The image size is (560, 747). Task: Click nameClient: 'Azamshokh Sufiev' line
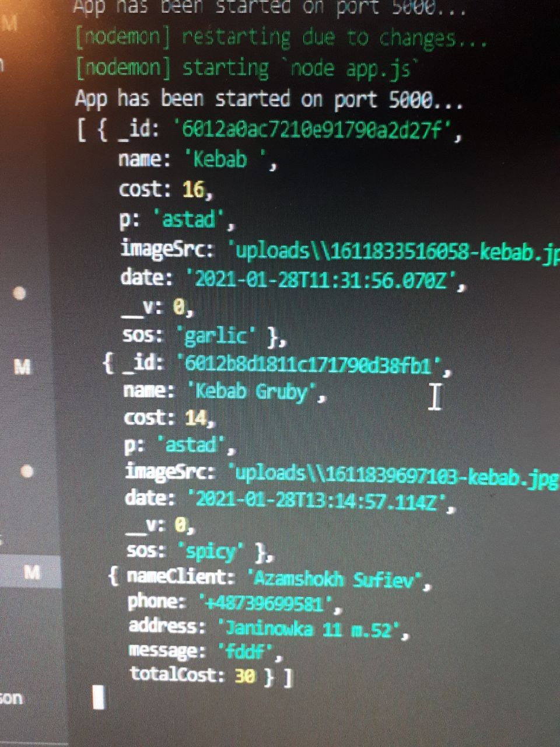(x=279, y=578)
